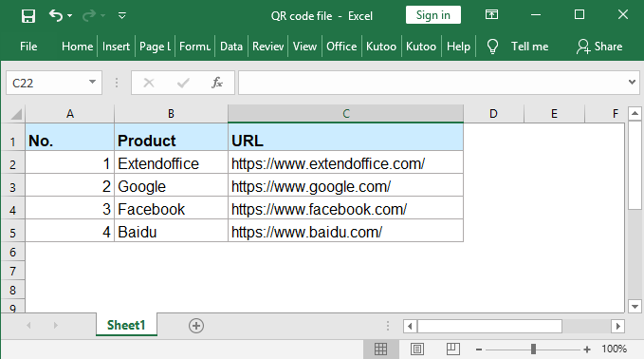The height and width of the screenshot is (359, 644).
Task: Open the Data ribbon tab
Action: [x=231, y=47]
